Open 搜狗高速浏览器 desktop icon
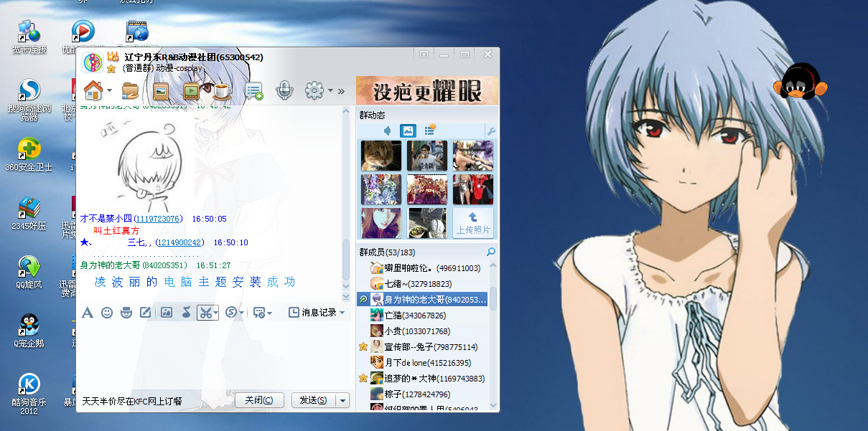The width and height of the screenshot is (868, 431). [x=29, y=100]
